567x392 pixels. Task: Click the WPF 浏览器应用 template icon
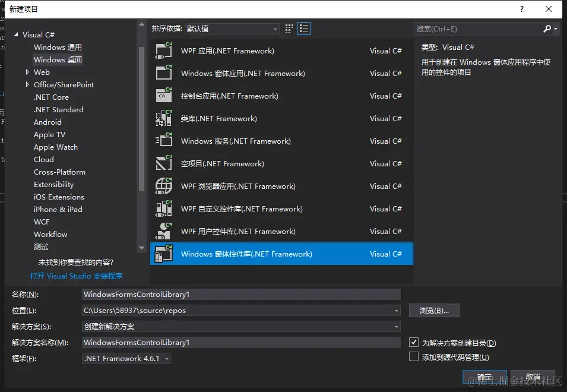click(164, 186)
